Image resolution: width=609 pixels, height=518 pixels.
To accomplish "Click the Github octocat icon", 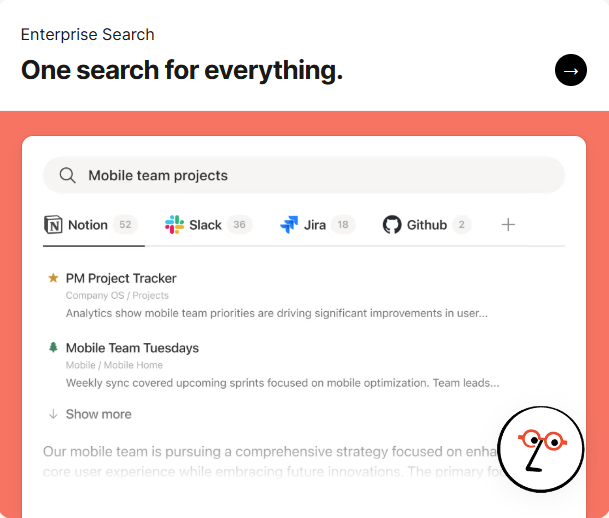I will [392, 225].
